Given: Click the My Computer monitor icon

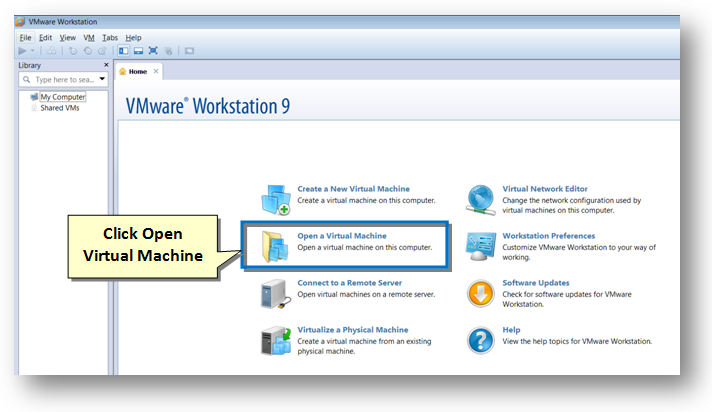Looking at the screenshot, I should (x=34, y=97).
